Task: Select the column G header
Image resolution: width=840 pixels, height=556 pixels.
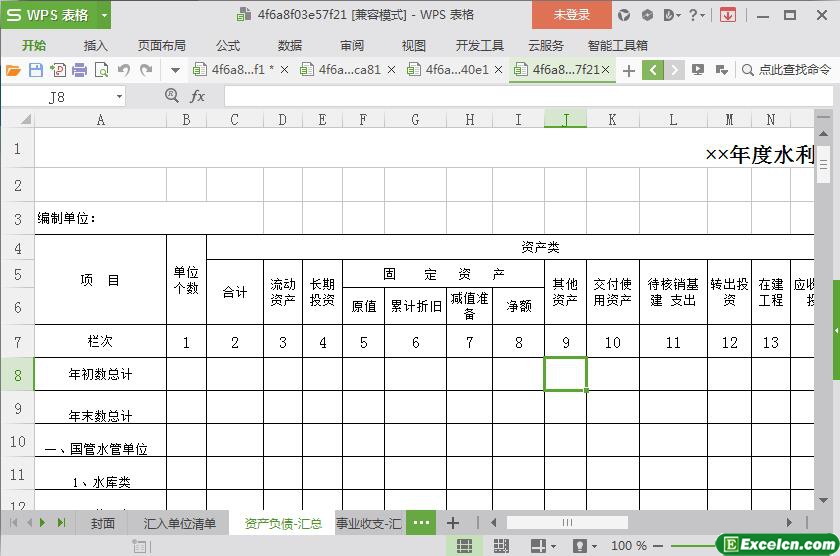Action: pyautogui.click(x=415, y=120)
